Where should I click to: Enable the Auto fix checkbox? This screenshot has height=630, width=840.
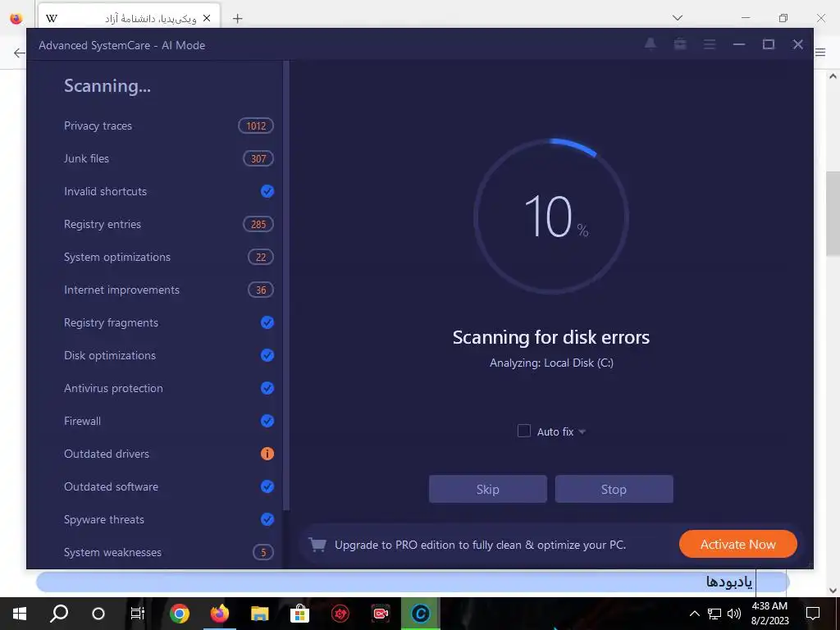[x=524, y=431]
